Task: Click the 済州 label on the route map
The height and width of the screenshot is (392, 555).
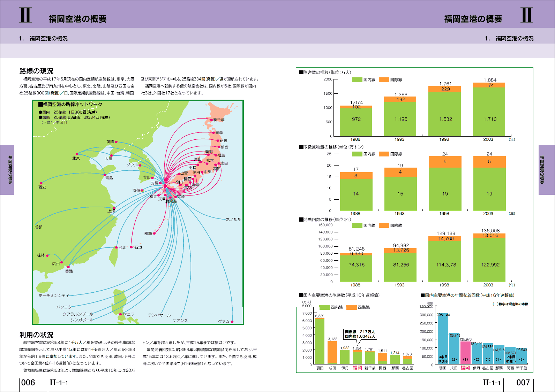Action: click(x=136, y=190)
